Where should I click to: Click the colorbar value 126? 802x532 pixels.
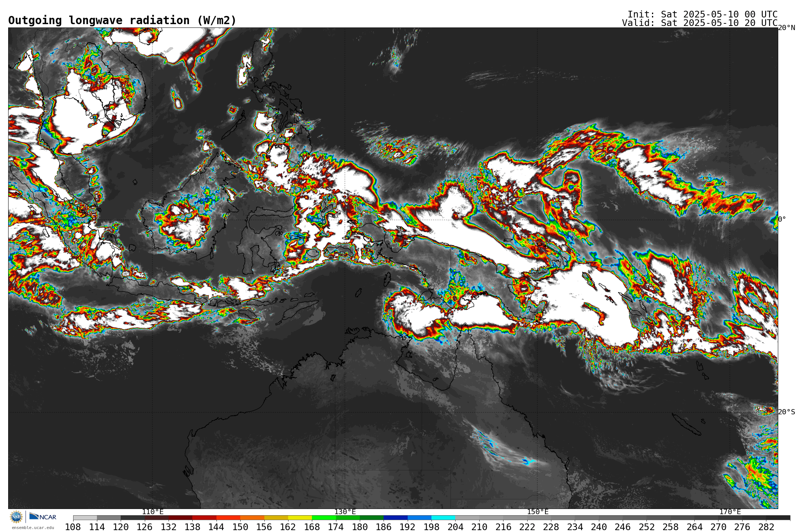[145, 527]
